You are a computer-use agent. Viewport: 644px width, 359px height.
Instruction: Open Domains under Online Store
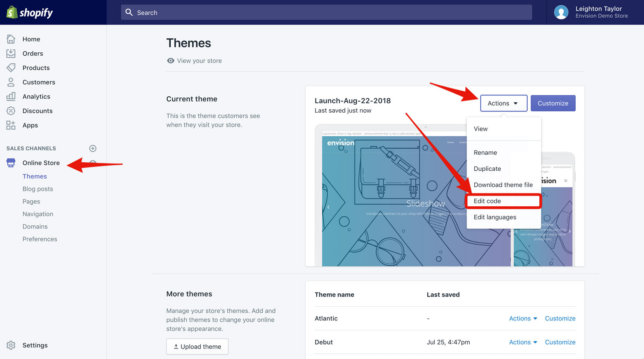pyautogui.click(x=35, y=226)
